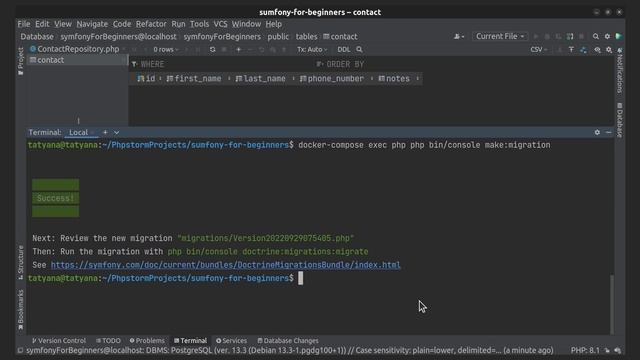Open the Tx: Auto transaction mode dropdown

(312, 49)
